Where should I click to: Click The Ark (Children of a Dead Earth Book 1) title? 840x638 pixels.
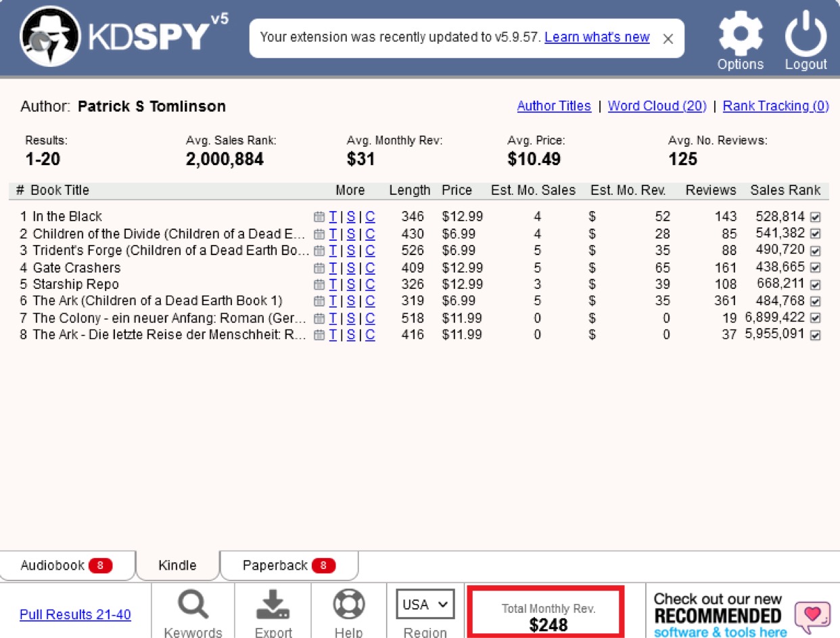(158, 301)
